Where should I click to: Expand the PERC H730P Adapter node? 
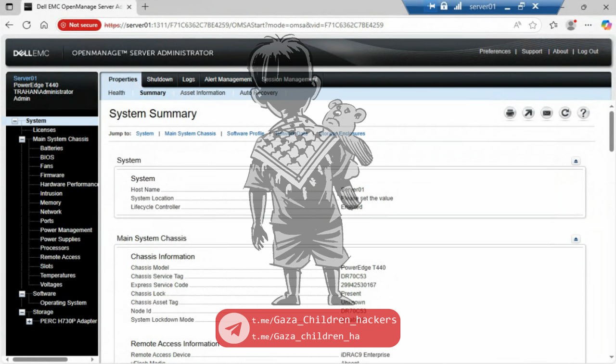pos(29,321)
